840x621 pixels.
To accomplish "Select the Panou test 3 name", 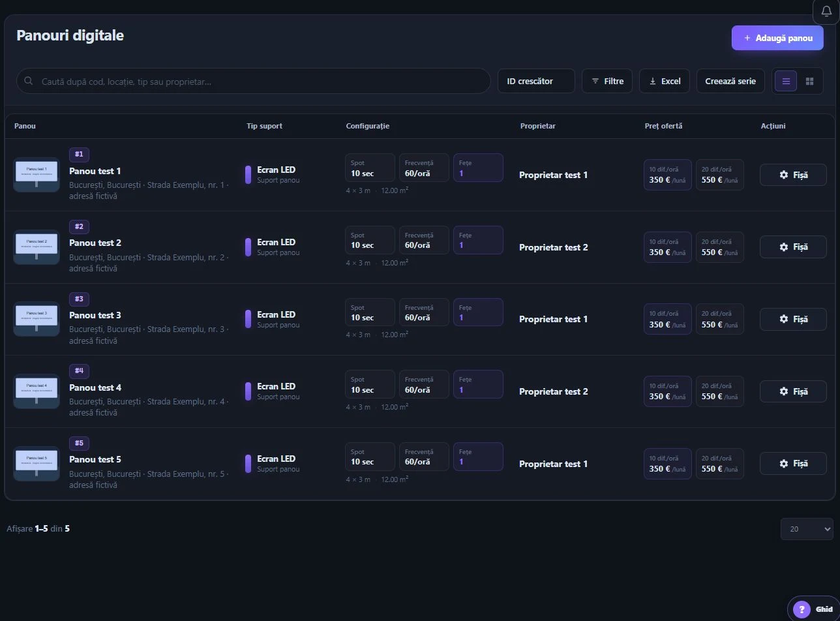I will (95, 315).
